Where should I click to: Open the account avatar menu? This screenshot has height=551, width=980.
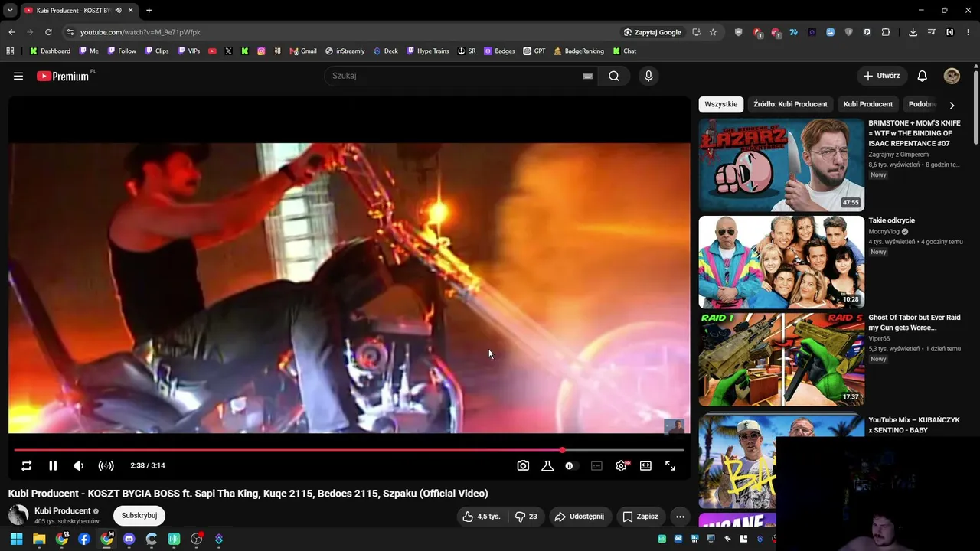[952, 76]
